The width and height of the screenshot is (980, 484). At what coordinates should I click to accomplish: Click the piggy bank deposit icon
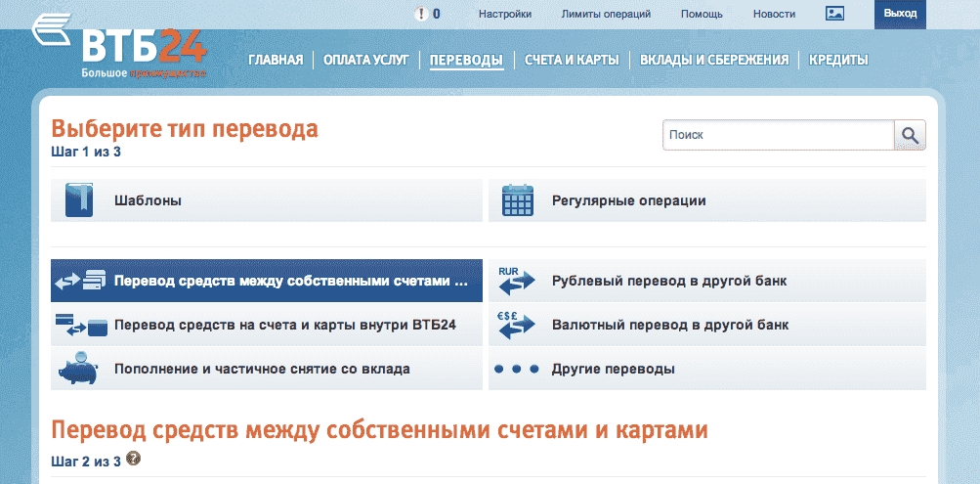(76, 369)
